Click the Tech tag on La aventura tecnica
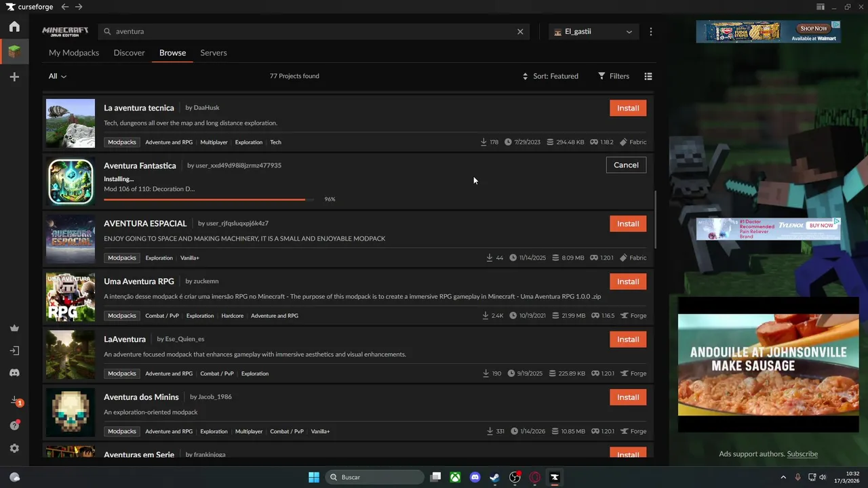The image size is (868, 488). pos(275,142)
